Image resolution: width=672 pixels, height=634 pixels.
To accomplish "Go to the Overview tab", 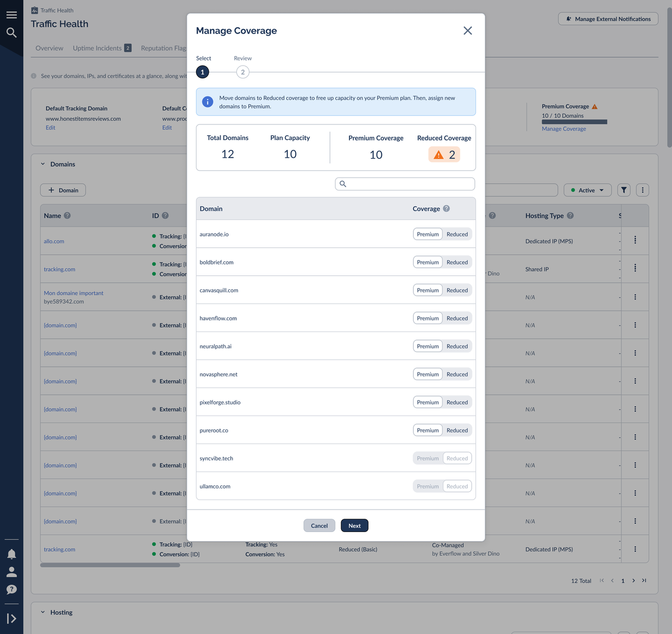I will (x=49, y=48).
